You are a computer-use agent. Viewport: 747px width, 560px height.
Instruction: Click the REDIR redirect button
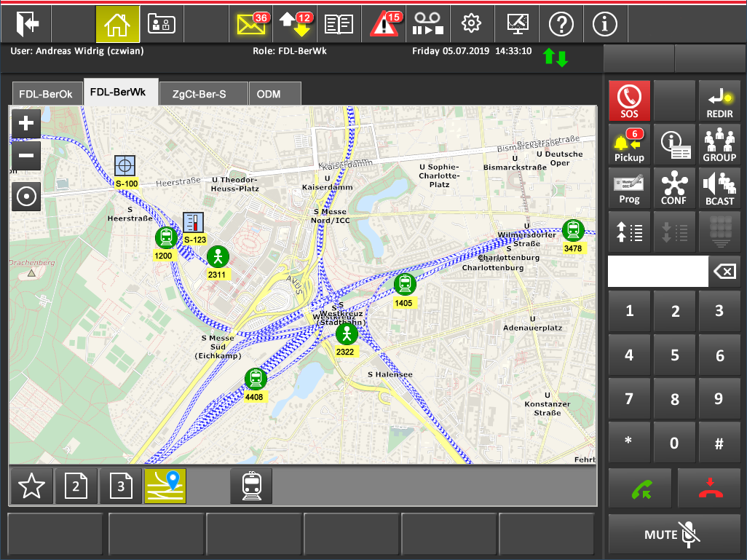click(x=719, y=100)
